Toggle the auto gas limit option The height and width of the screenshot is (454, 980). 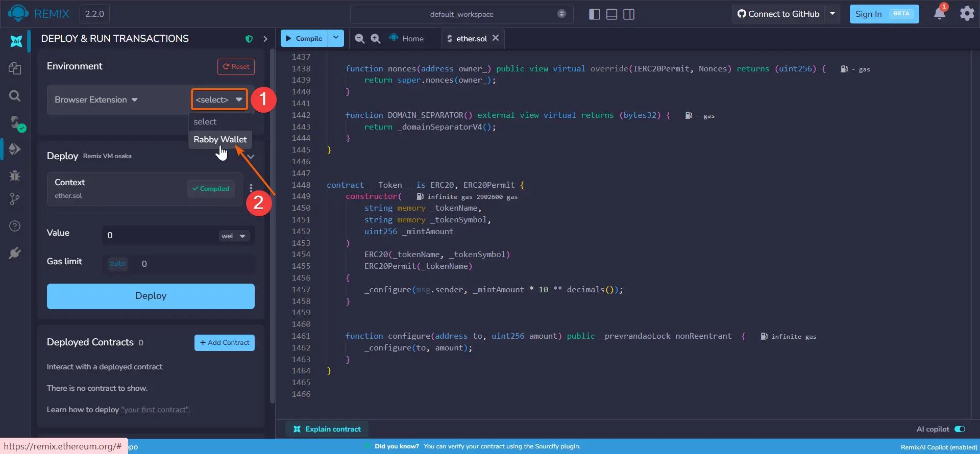pyautogui.click(x=117, y=264)
